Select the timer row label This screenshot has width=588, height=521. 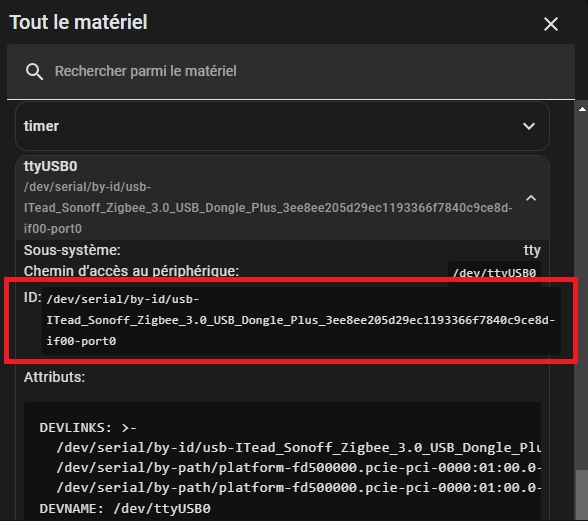[x=41, y=126]
